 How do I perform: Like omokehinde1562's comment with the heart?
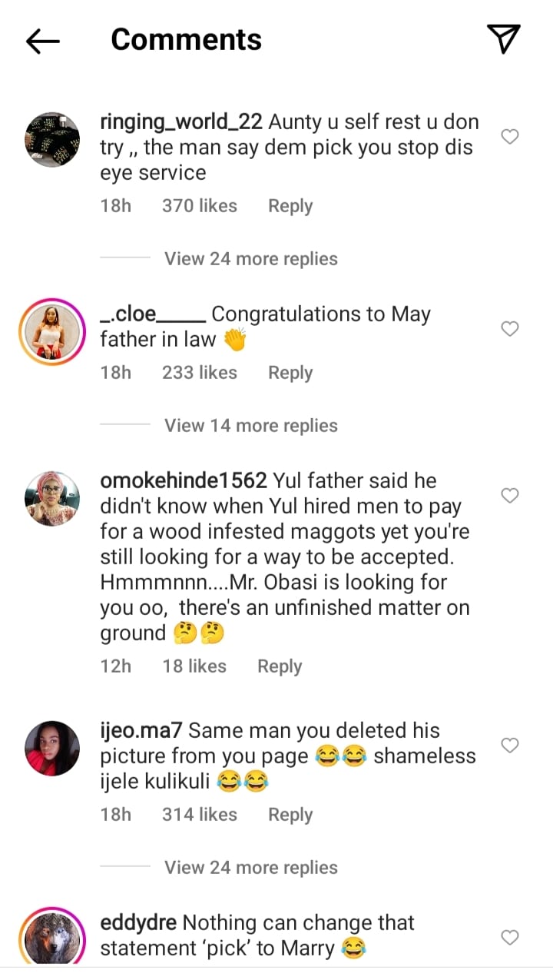tap(510, 496)
